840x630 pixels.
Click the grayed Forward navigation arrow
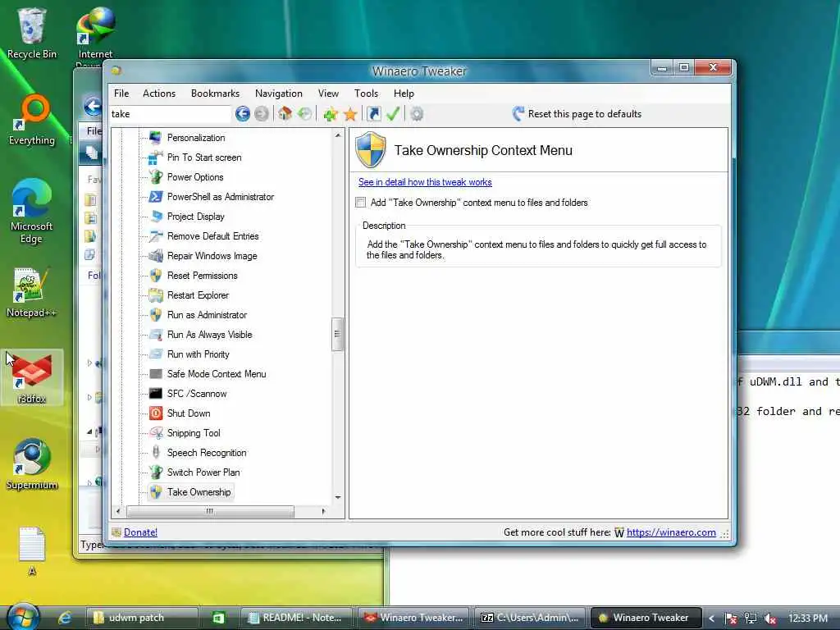(262, 113)
